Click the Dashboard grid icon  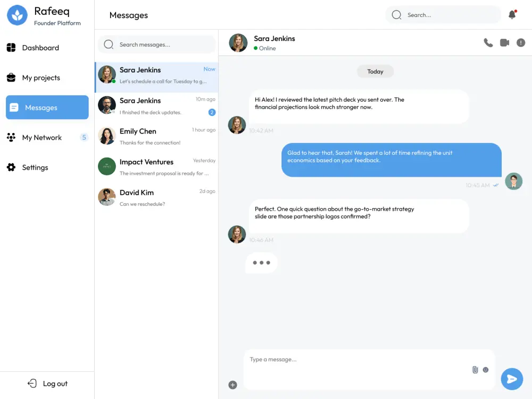11,47
